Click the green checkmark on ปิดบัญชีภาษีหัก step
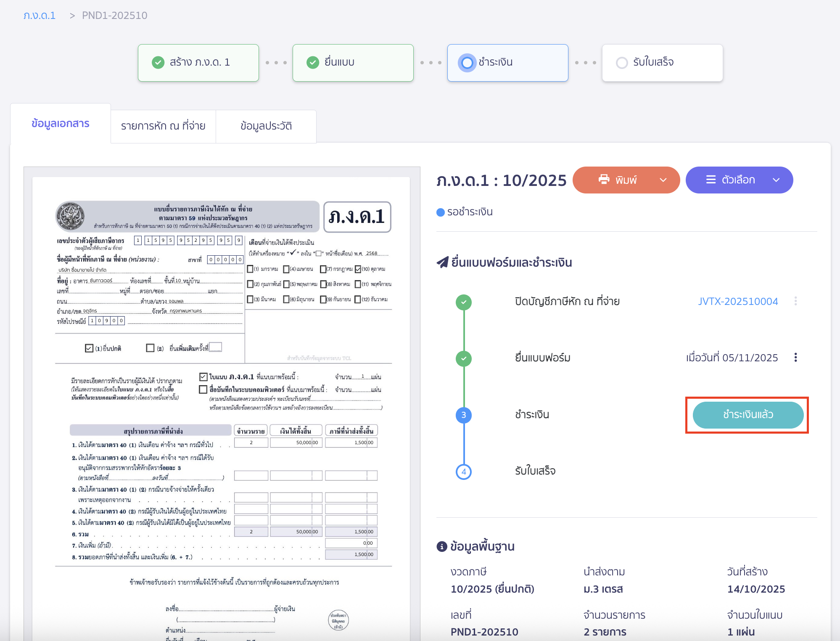Image resolution: width=840 pixels, height=641 pixels. point(464,301)
